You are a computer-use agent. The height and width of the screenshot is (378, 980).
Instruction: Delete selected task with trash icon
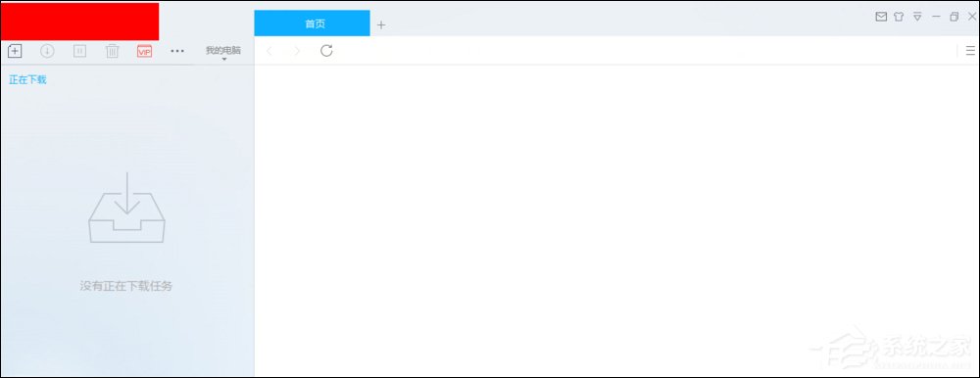coord(112,51)
